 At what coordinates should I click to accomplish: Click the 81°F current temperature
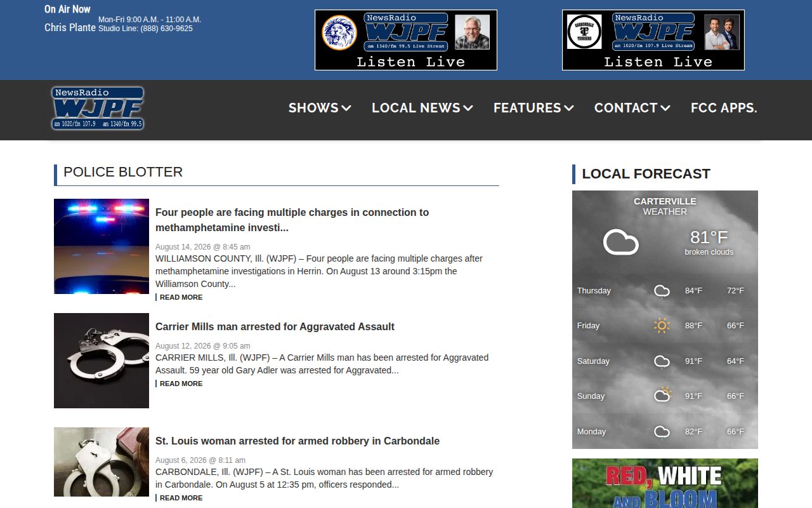709,237
